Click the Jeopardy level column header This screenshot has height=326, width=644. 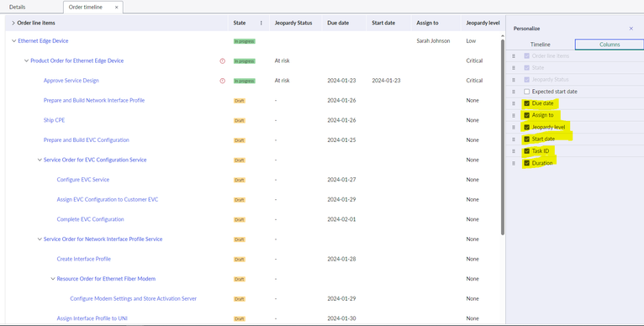483,23
